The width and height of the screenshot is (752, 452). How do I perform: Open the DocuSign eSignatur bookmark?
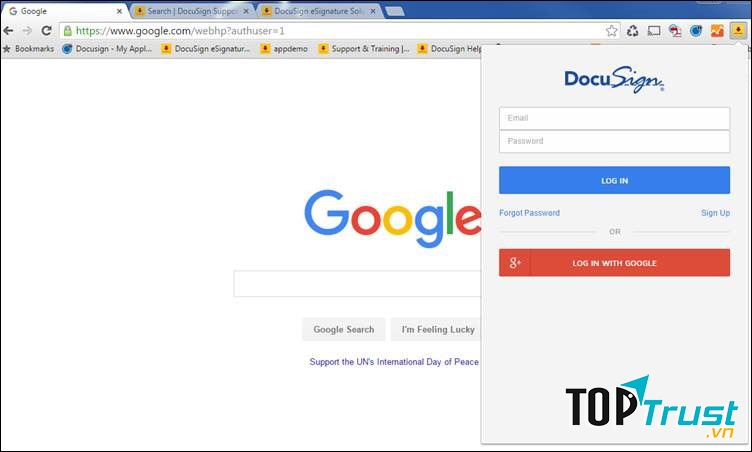206,48
